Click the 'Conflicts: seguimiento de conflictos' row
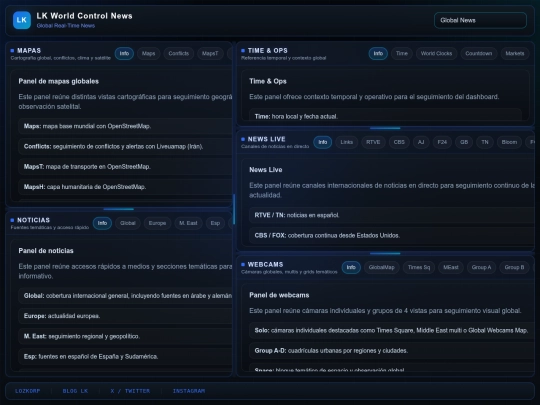540x405 pixels. coord(125,146)
